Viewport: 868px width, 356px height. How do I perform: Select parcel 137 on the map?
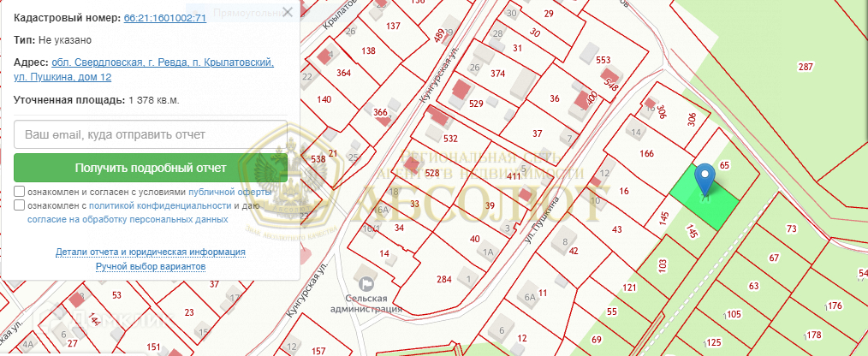tap(393, 26)
